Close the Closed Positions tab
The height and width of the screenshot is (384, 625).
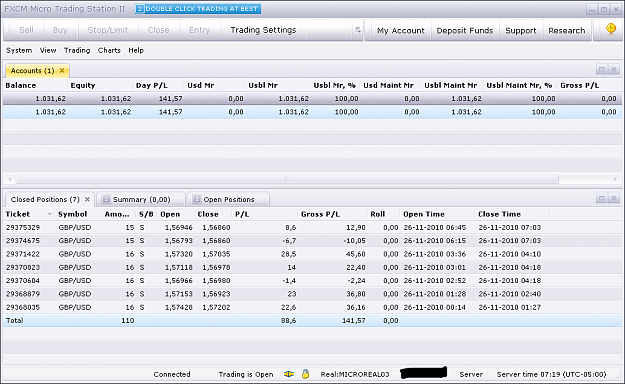[87, 199]
